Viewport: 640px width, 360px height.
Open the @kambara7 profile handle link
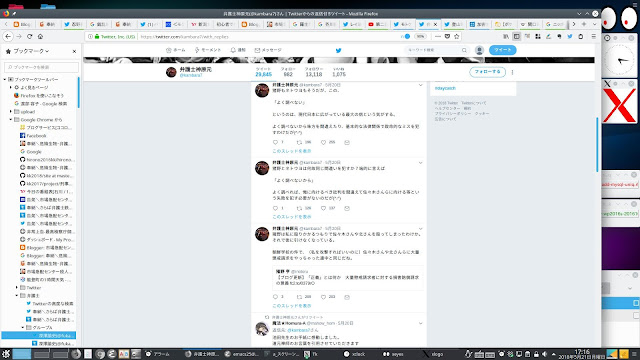191,76
